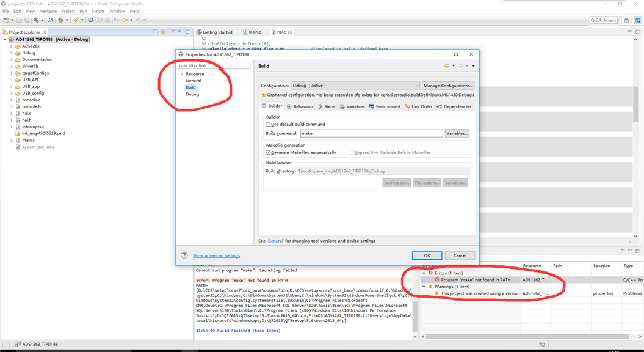Click the Search toolbar icon
The image size is (644, 352).
(x=51, y=20)
